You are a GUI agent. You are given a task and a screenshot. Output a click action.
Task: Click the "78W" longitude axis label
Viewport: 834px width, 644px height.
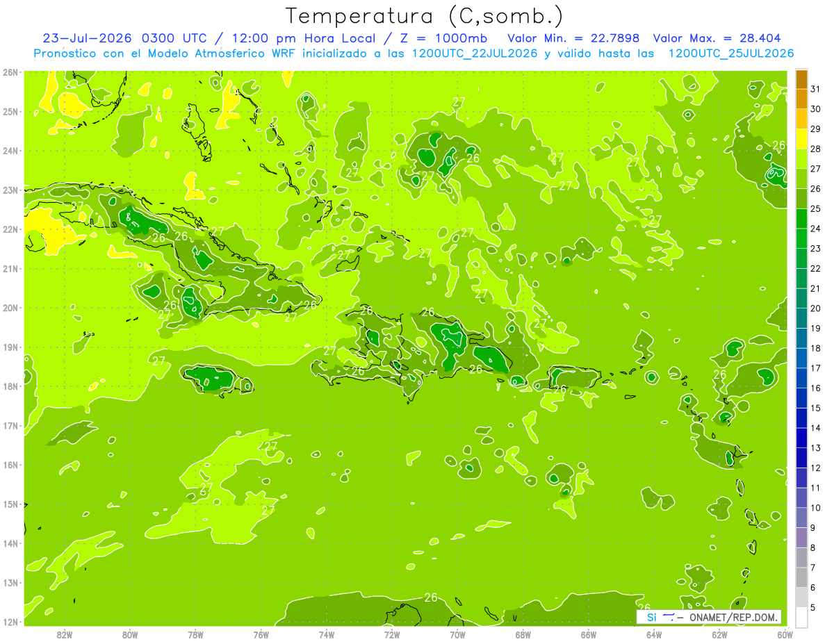tap(195, 635)
